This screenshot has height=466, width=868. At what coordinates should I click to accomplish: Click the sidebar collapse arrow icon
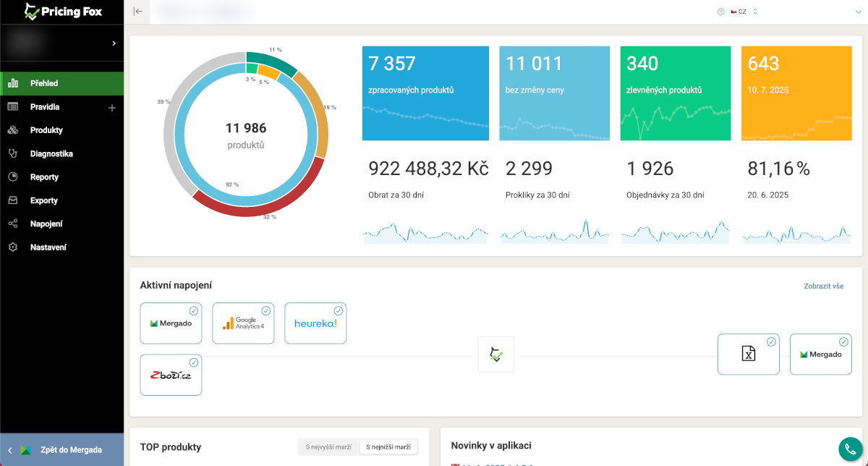click(x=138, y=11)
